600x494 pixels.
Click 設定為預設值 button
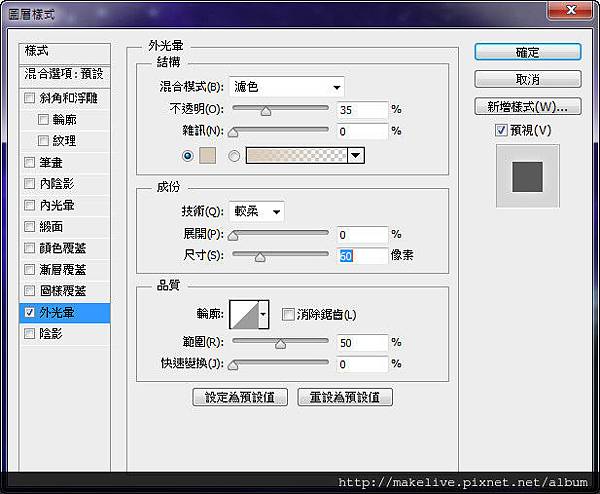240,398
